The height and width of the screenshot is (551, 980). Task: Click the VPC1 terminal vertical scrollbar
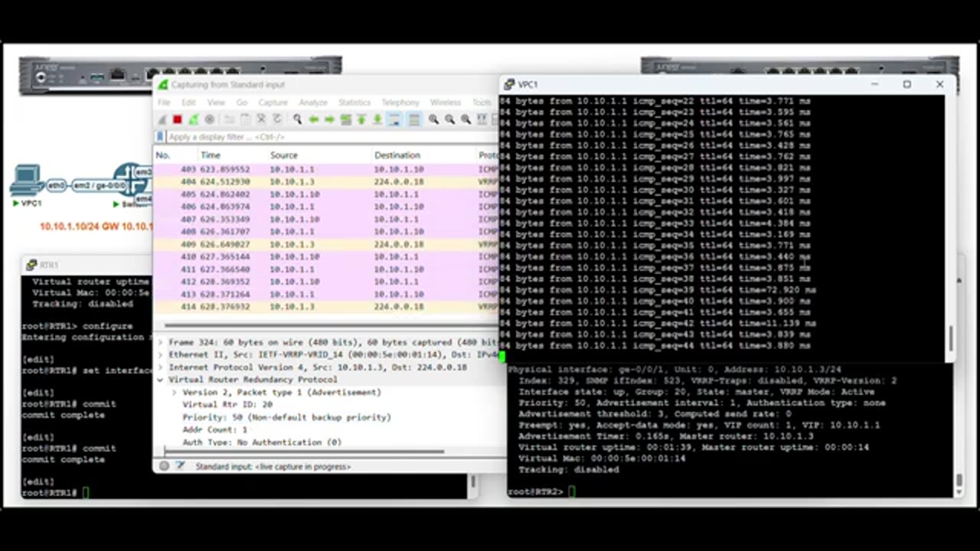click(951, 337)
